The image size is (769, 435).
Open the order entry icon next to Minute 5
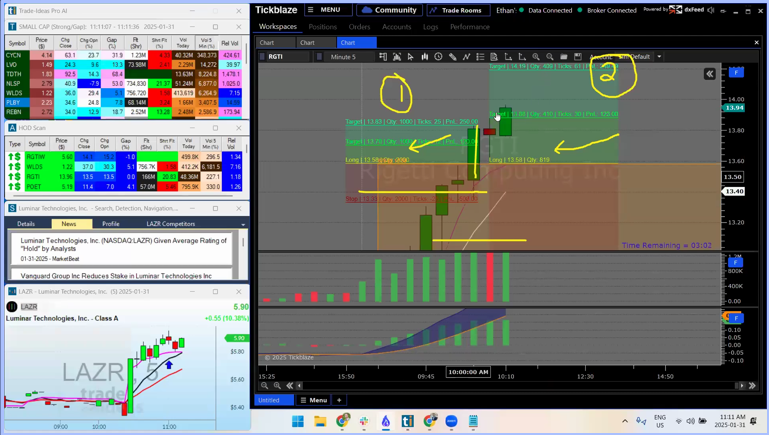383,57
